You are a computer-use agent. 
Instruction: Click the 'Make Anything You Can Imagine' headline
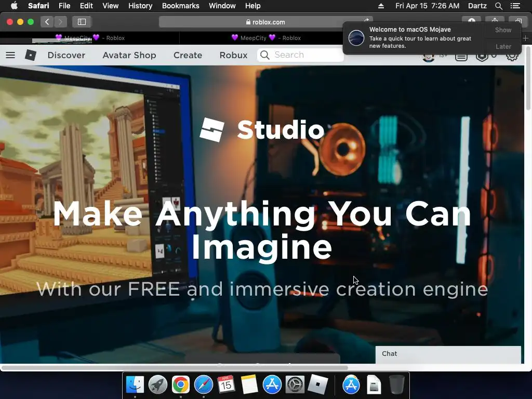pos(262,230)
